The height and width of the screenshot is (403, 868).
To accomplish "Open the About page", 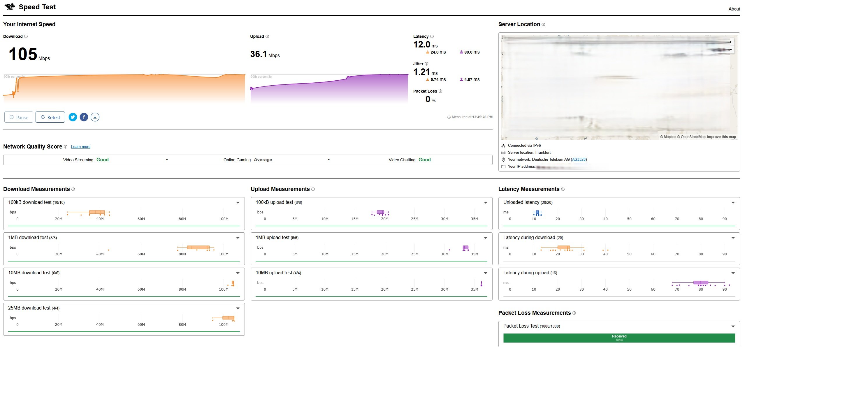I will pyautogui.click(x=734, y=9).
